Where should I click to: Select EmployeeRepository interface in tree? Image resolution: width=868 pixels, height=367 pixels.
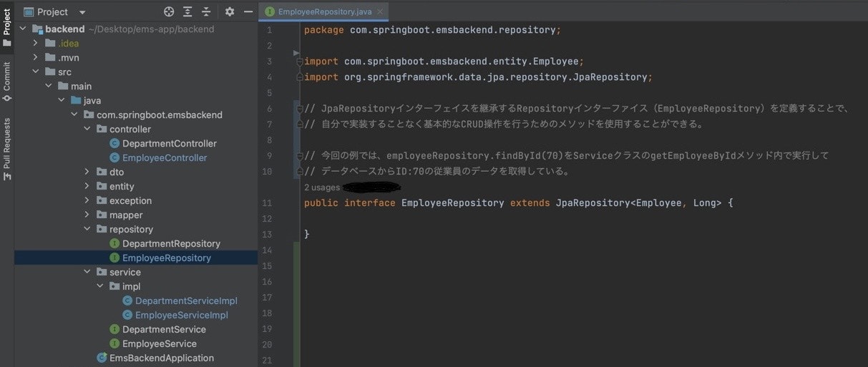coord(166,258)
